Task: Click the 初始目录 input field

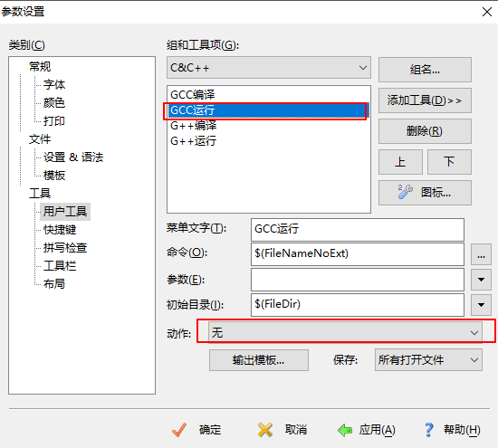Action: coord(358,305)
